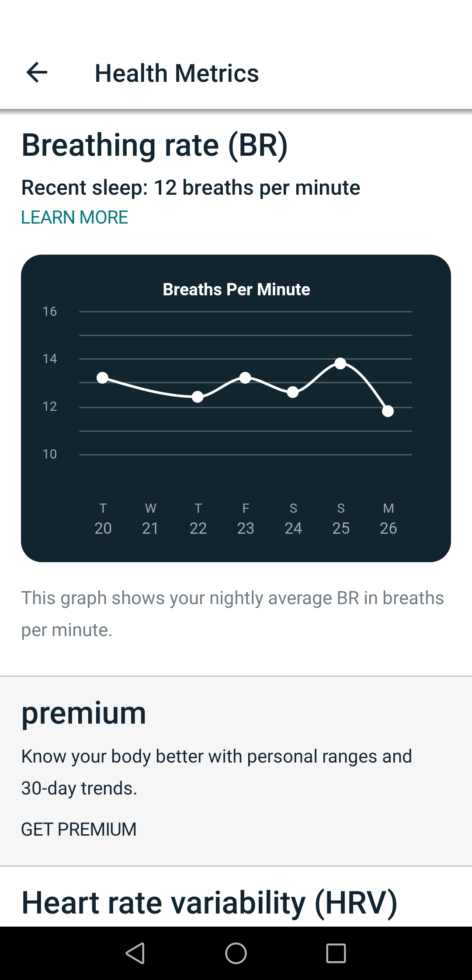Tap the back arrow icon
This screenshot has height=980, width=472.
[37, 72]
